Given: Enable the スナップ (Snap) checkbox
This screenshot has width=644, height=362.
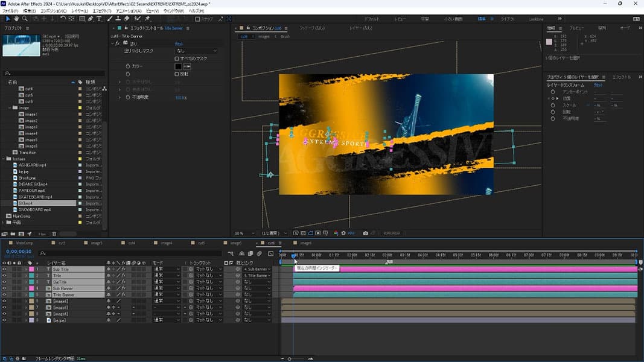Looking at the screenshot, I should 197,19.
